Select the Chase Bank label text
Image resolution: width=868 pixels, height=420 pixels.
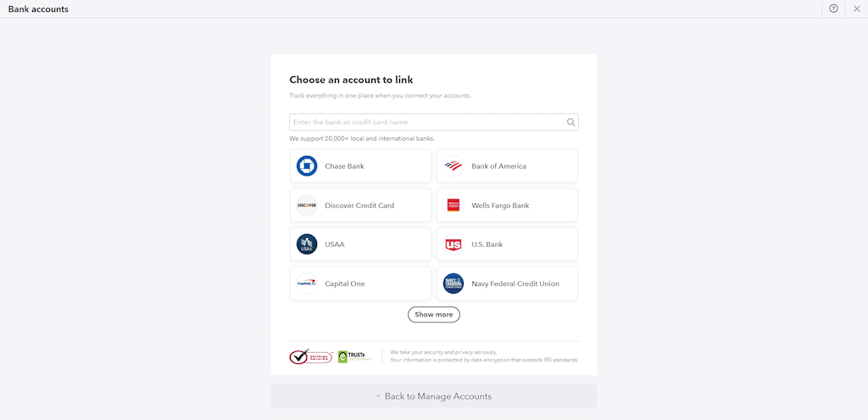(344, 166)
